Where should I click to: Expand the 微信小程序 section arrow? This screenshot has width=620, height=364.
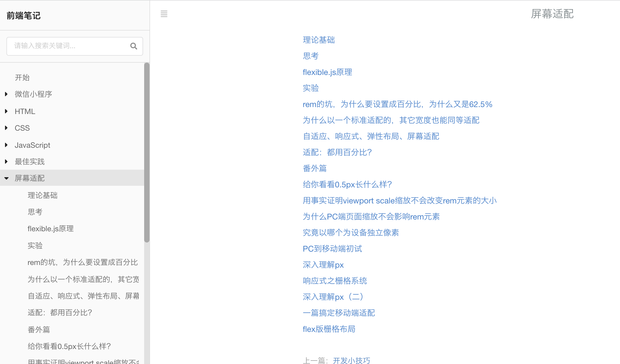pos(6,94)
